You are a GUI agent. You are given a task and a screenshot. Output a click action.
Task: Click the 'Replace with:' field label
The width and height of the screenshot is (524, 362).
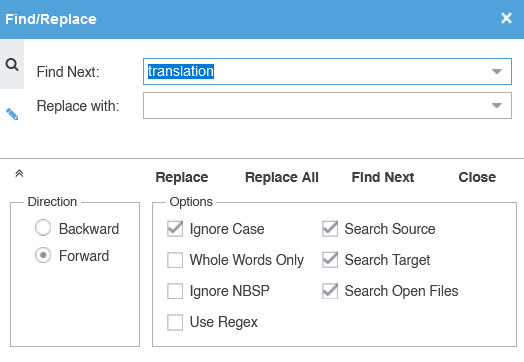click(78, 106)
